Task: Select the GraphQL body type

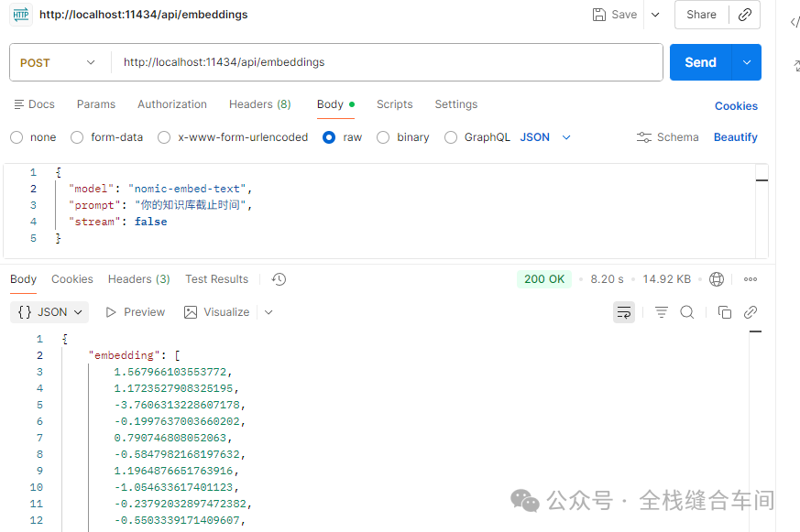Action: (x=451, y=137)
